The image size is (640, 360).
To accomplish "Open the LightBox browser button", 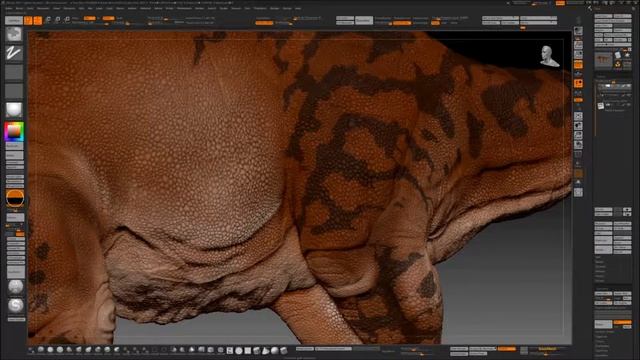I will [x=14, y=20].
